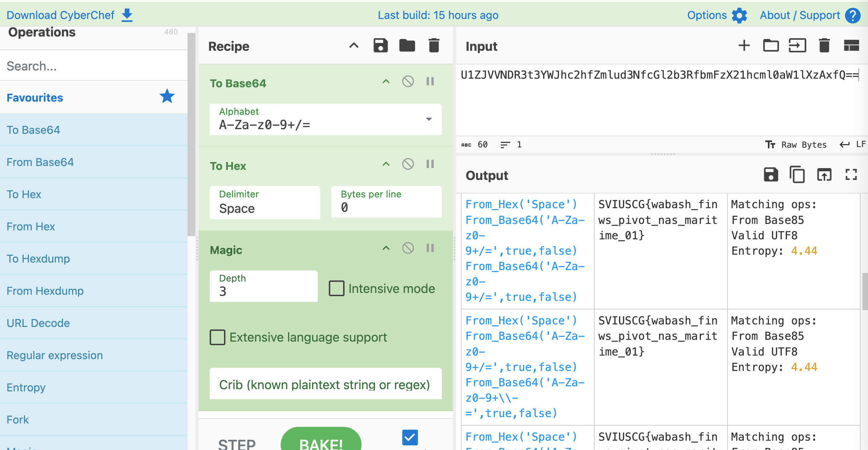Open the Options link

tap(707, 15)
